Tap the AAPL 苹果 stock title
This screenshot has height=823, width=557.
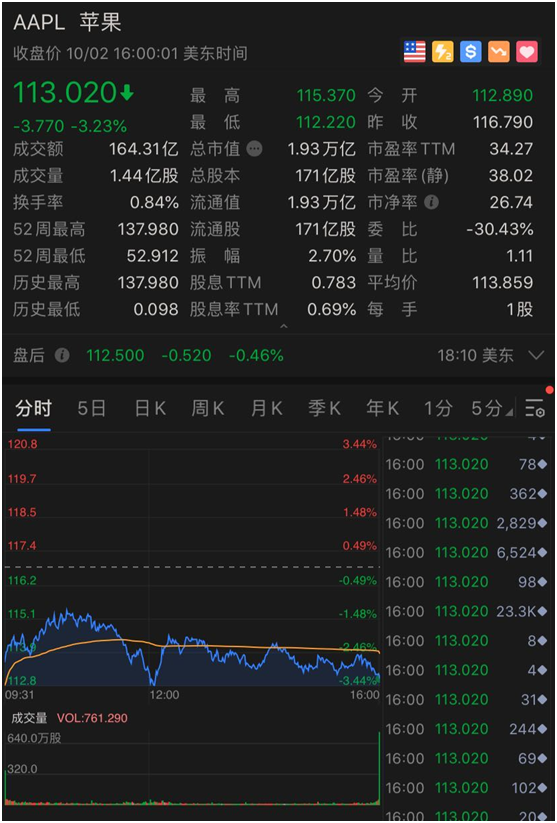click(x=67, y=23)
